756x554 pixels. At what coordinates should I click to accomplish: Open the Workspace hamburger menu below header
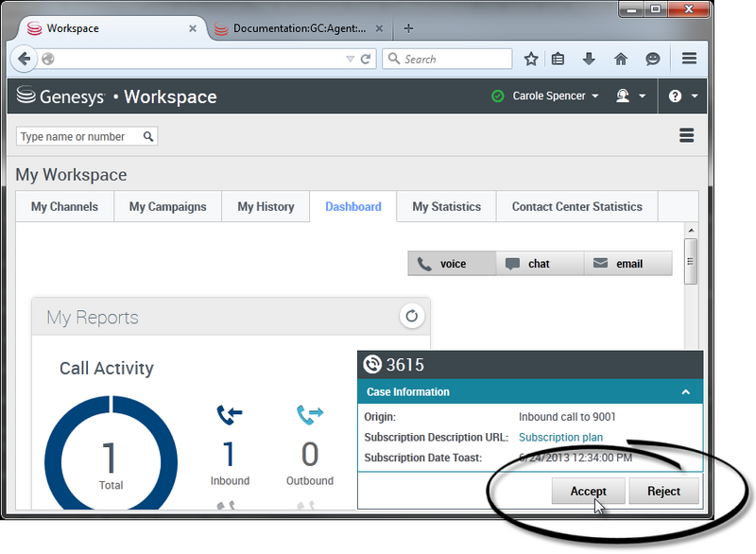[687, 136]
